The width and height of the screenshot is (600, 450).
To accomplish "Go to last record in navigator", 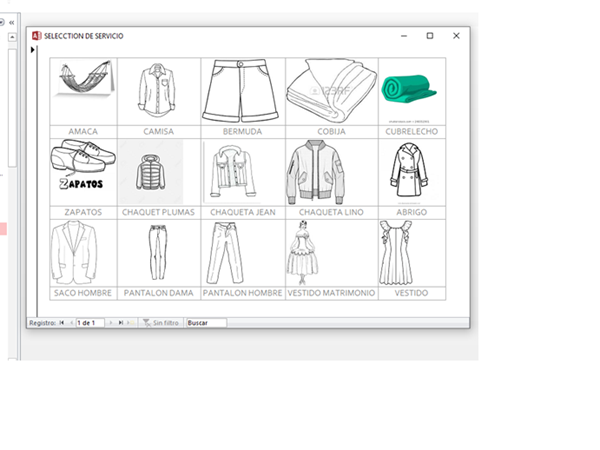I will click(x=121, y=323).
